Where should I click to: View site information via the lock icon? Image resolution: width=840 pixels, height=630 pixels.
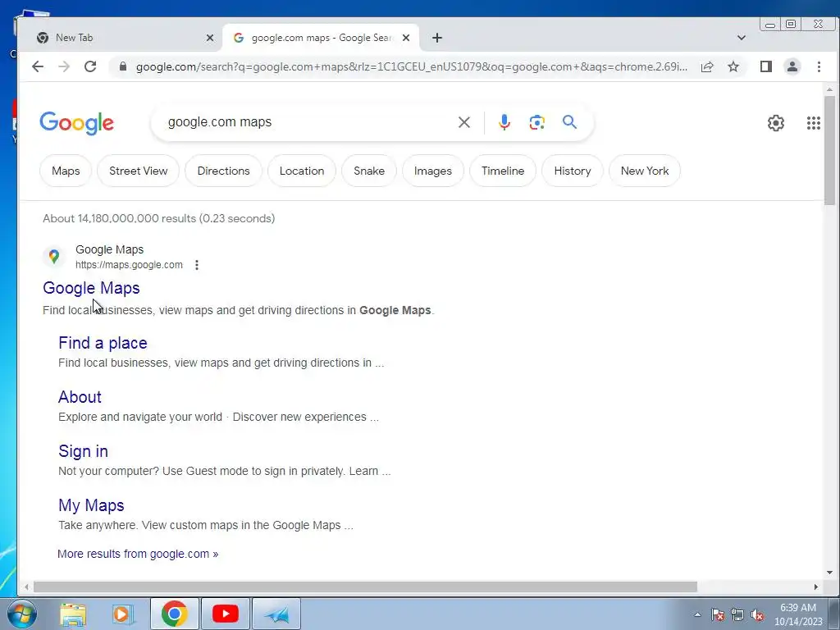[x=123, y=66]
